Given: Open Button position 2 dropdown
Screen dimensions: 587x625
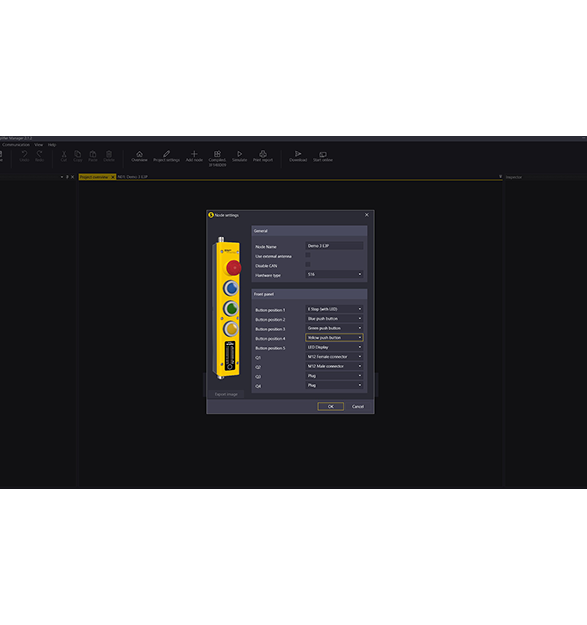Looking at the screenshot, I should point(334,319).
